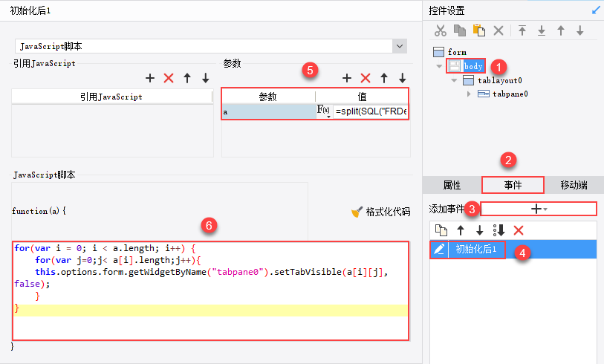Add a new parameter with plus icon
The height and width of the screenshot is (364, 604).
pos(347,78)
